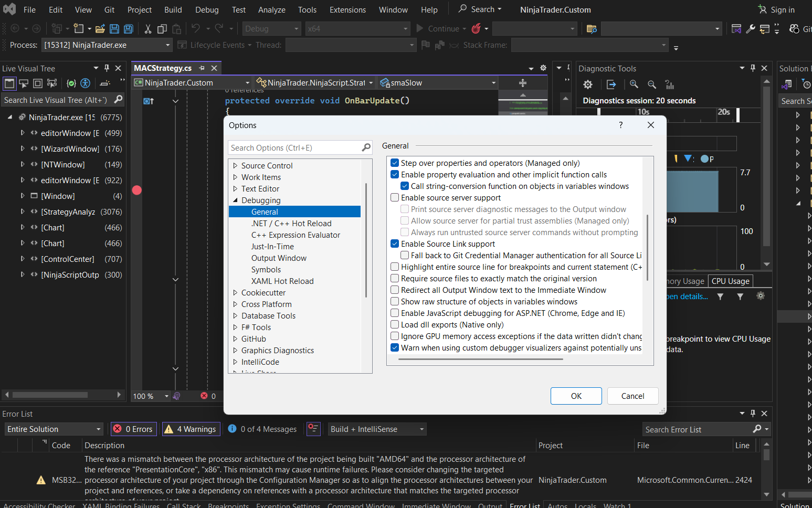Screen dimensions: 812x508
Task: Click the Find in Files folder icon
Action: pos(592,29)
